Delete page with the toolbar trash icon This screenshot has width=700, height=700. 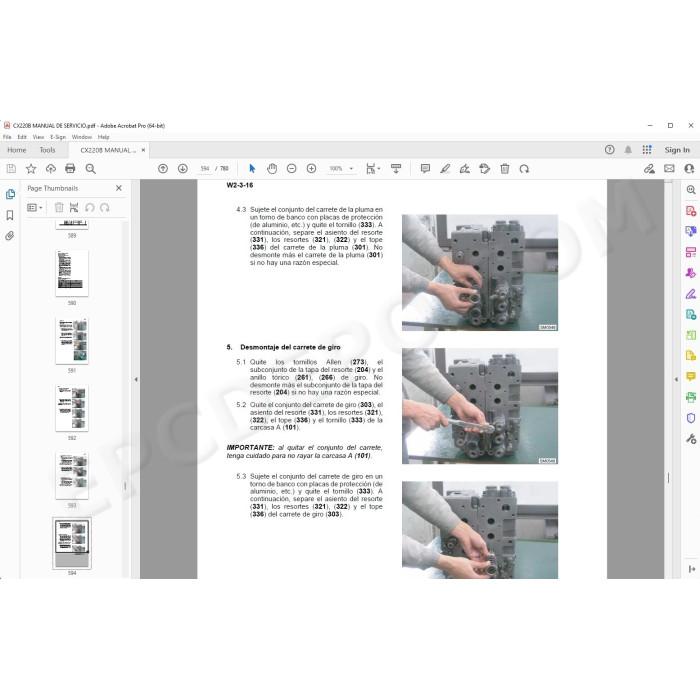(505, 169)
